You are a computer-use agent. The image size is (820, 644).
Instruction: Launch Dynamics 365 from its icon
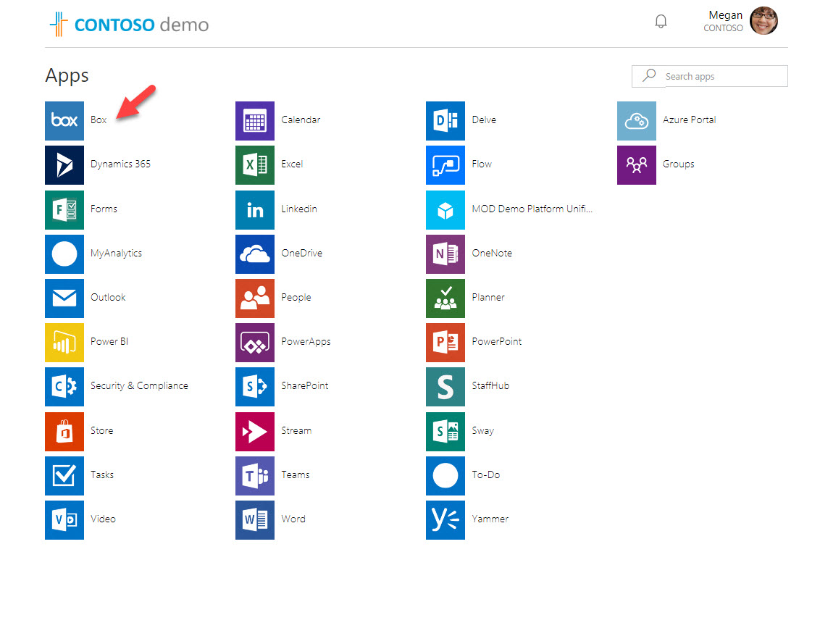tap(64, 165)
